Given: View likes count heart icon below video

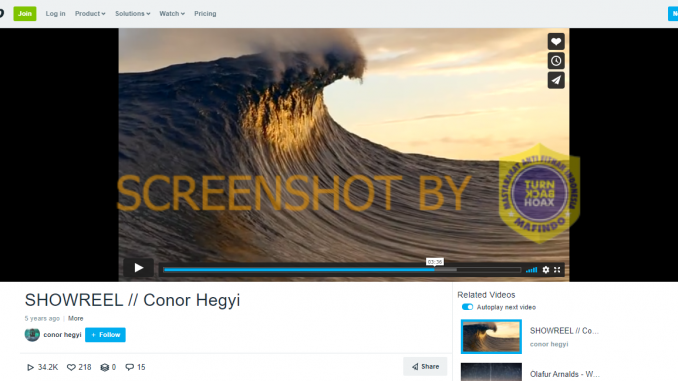Looking at the screenshot, I should point(71,367).
